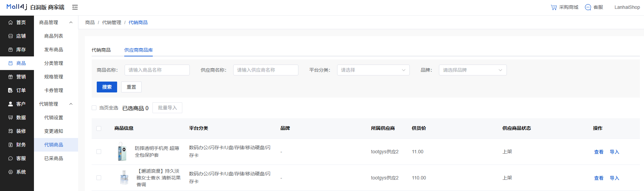
Task: Click the 首页 home icon
Action: (11, 22)
